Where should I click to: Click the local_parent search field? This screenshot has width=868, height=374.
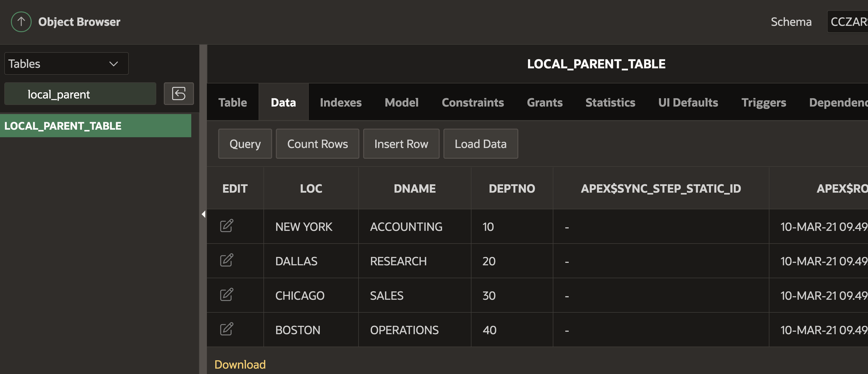coord(80,94)
